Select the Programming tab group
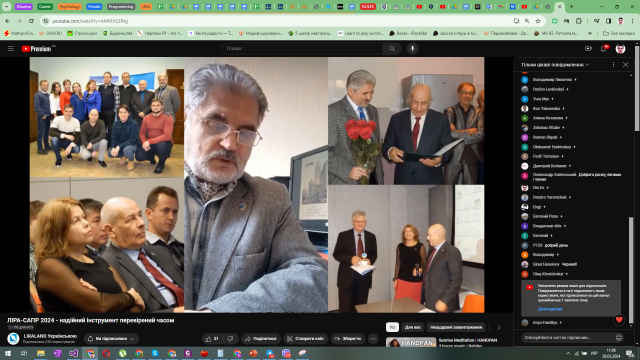640x360 pixels. (120, 7)
